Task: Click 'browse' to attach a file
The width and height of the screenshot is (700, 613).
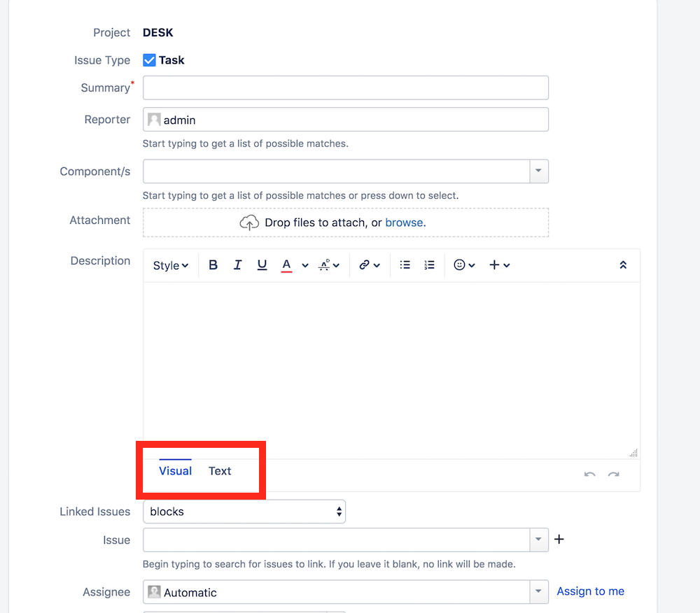Action: [x=405, y=222]
